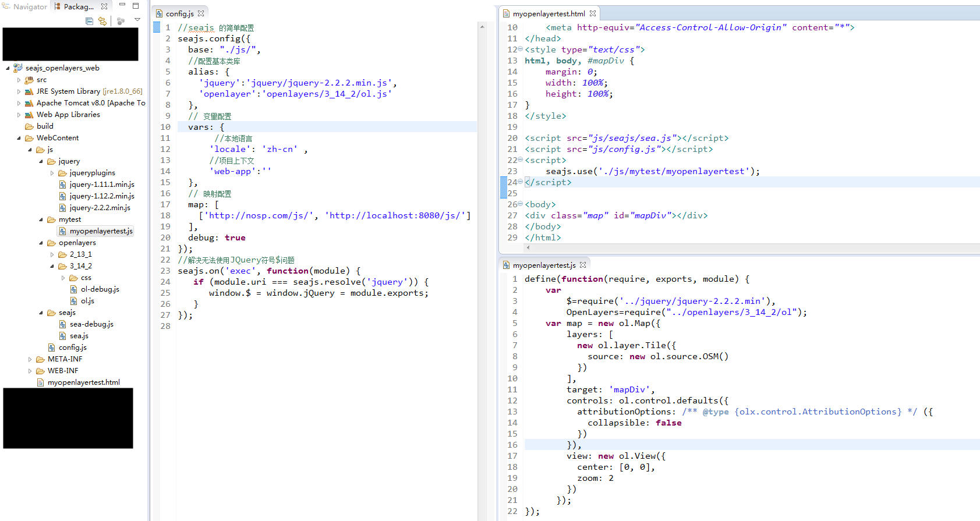Viewport: 980px width, 521px height.
Task: Collapse the 3_14_2 folder
Action: point(52,266)
